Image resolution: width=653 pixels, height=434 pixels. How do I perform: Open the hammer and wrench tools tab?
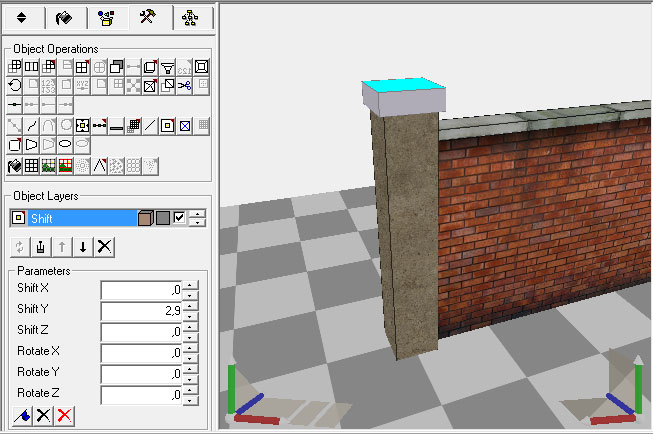tap(147, 17)
